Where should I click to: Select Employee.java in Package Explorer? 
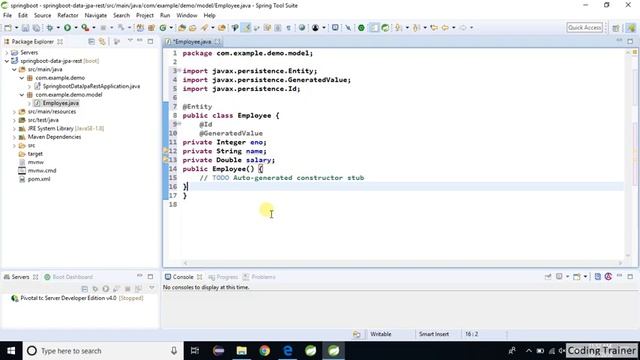point(61,103)
